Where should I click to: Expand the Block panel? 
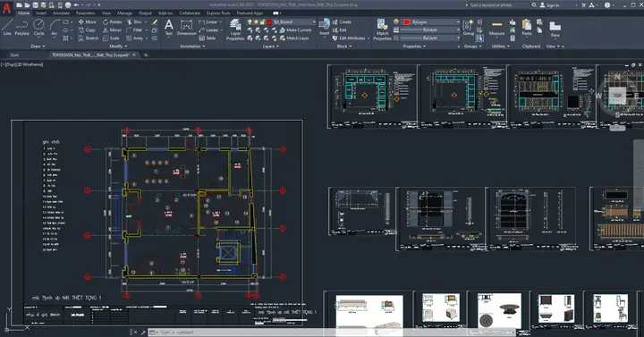click(344, 46)
